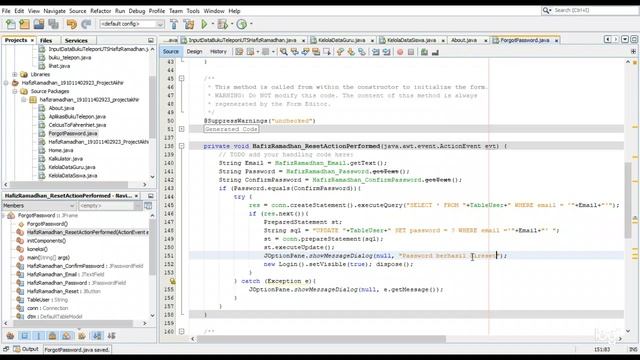Click the editor Find Selection magnifier icon
Screen dimensions: 640x360
(283, 52)
